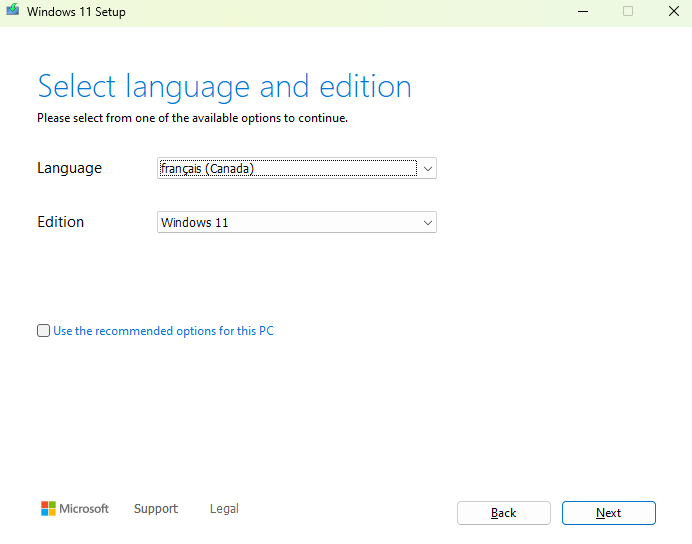
Task: Click the grayed-out maximize window button
Action: [628, 12]
